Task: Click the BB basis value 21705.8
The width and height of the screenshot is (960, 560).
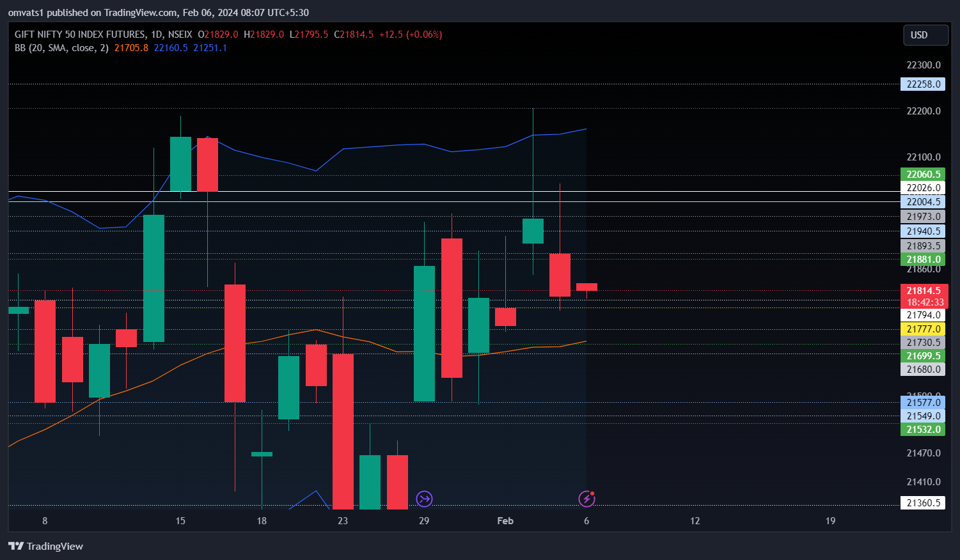Action: [x=131, y=48]
